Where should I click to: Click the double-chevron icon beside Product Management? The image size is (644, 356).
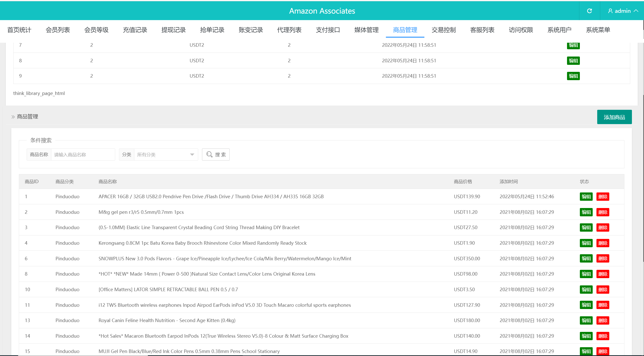click(x=13, y=117)
